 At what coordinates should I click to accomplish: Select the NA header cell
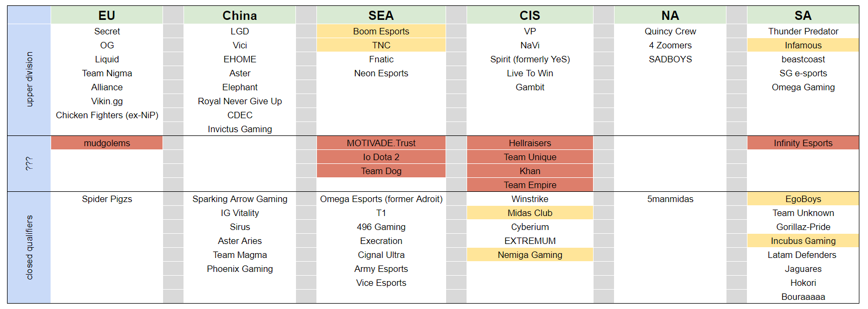pyautogui.click(x=670, y=16)
